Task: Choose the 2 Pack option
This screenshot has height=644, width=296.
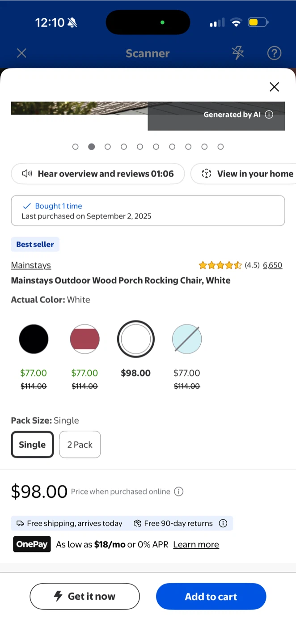Action: [80, 445]
